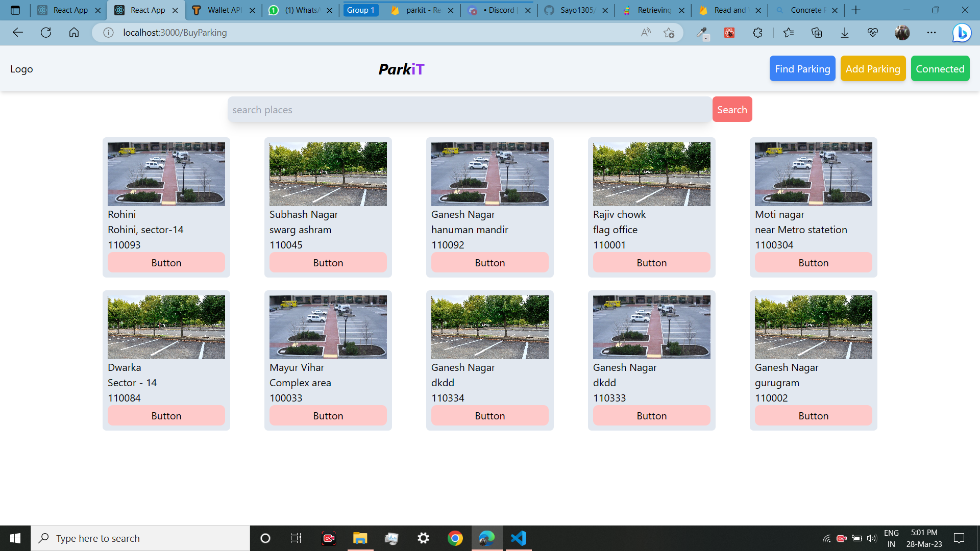Click the Find Parking button
Viewport: 980px width, 551px height.
coord(802,69)
